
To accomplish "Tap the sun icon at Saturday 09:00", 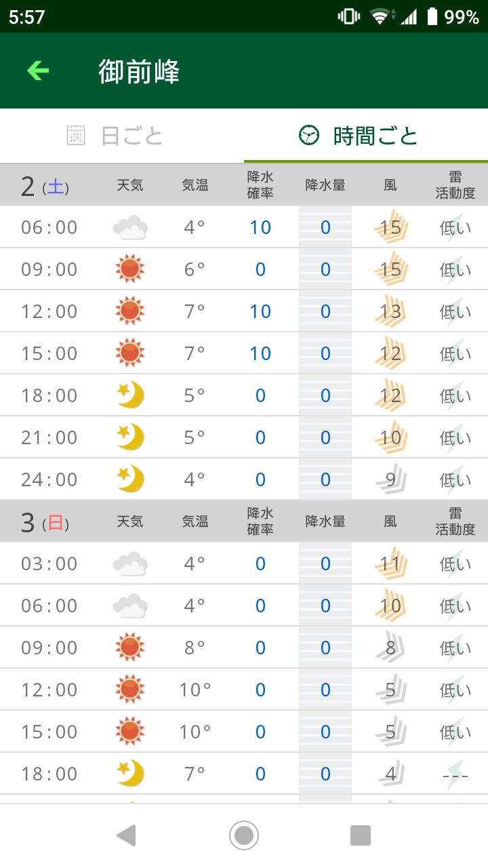I will click(x=130, y=269).
